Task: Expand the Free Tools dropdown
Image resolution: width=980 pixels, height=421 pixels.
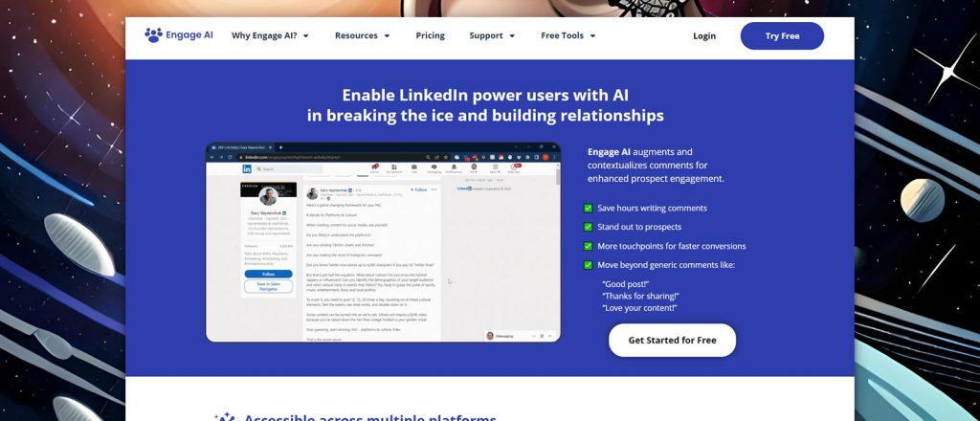Action: [x=568, y=35]
